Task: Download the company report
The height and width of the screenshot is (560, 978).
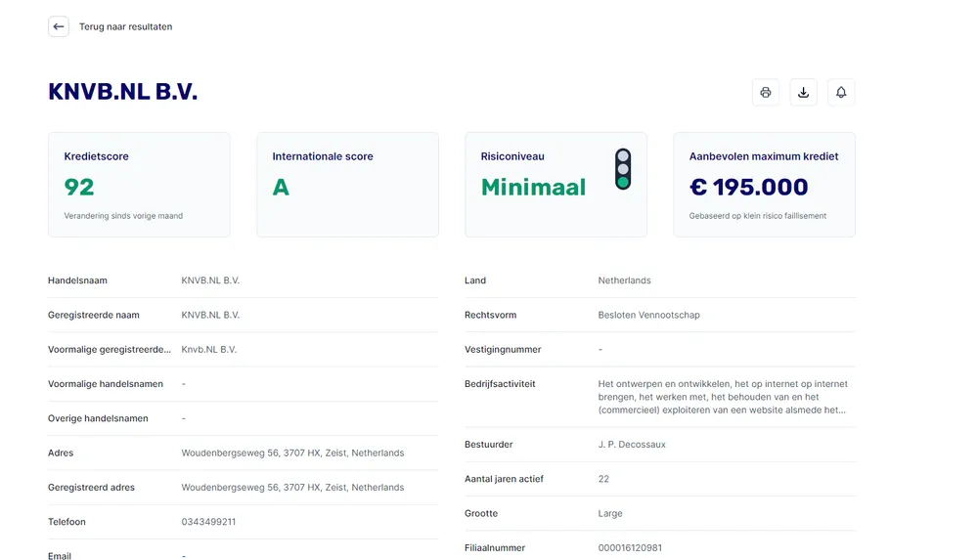Action: click(x=803, y=93)
